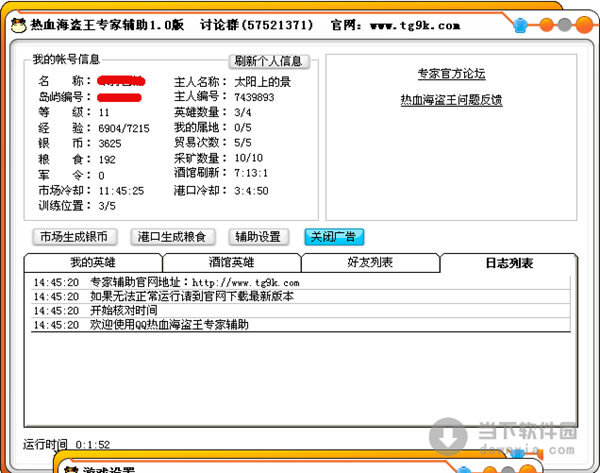Select the 日志列表 tab
The height and width of the screenshot is (473, 600).
pyautogui.click(x=509, y=263)
